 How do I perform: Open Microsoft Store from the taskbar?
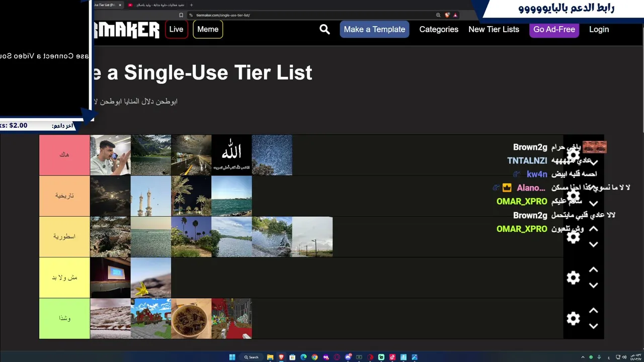(292, 357)
